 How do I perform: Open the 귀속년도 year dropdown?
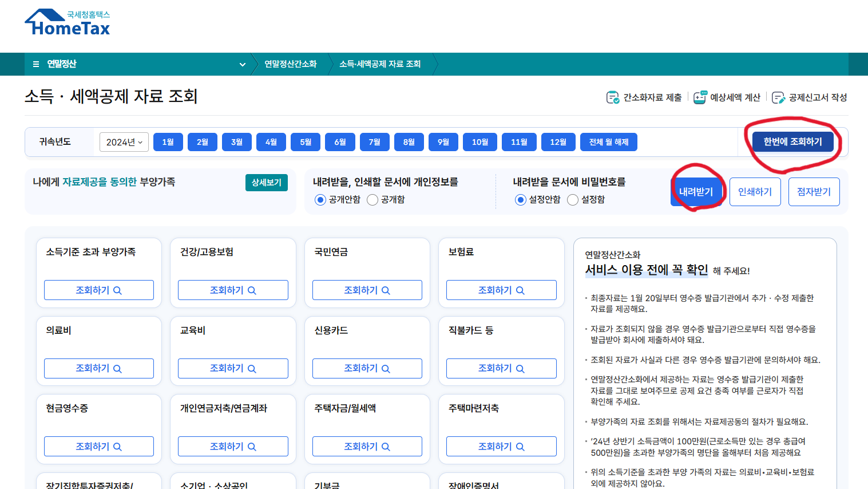coord(124,141)
